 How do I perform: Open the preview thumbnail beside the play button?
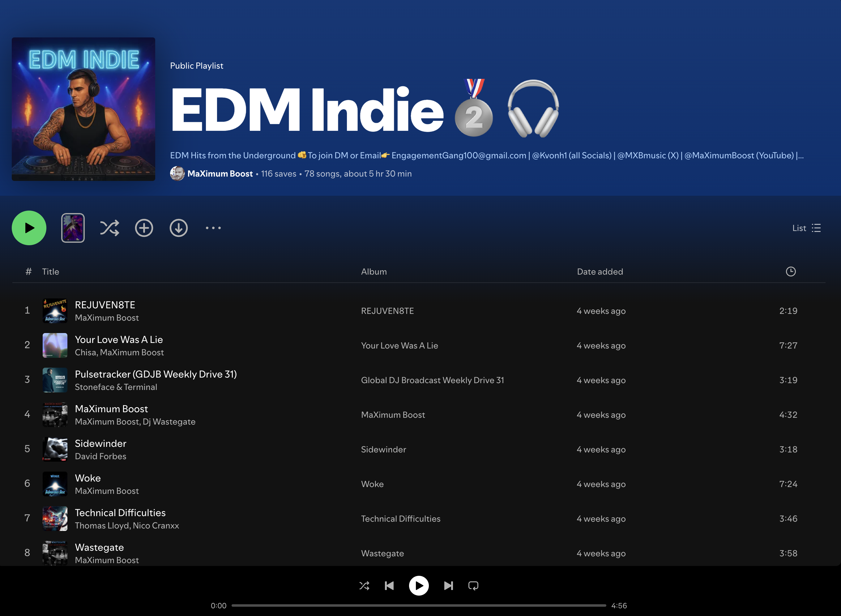(73, 228)
